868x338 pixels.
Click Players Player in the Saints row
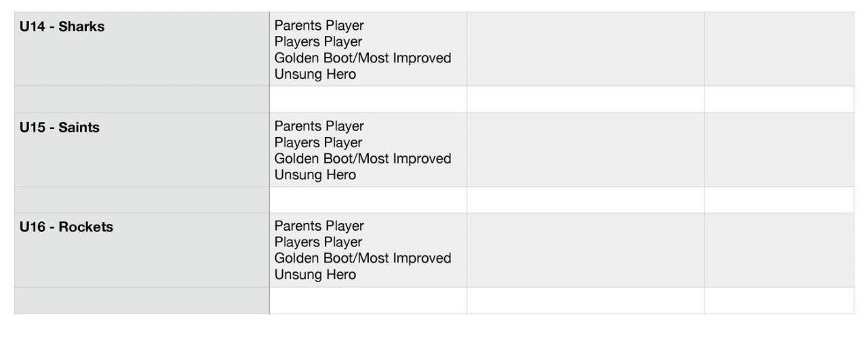[318, 143]
